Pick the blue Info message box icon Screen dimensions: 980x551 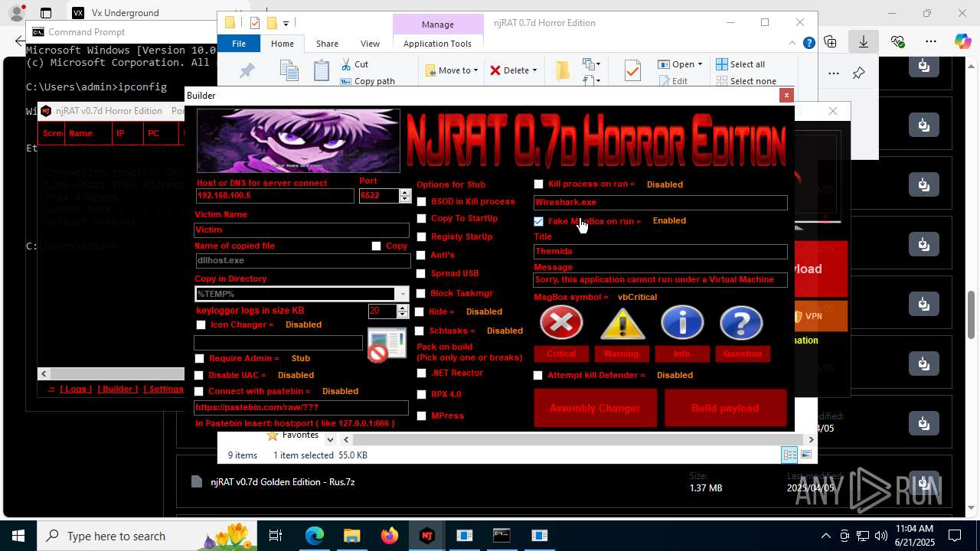point(681,323)
